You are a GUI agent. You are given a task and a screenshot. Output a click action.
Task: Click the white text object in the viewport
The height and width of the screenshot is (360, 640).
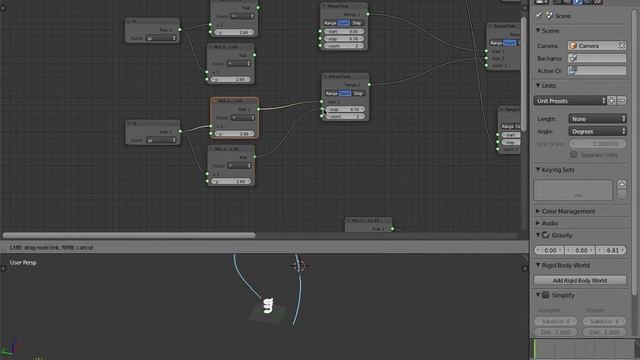click(268, 305)
